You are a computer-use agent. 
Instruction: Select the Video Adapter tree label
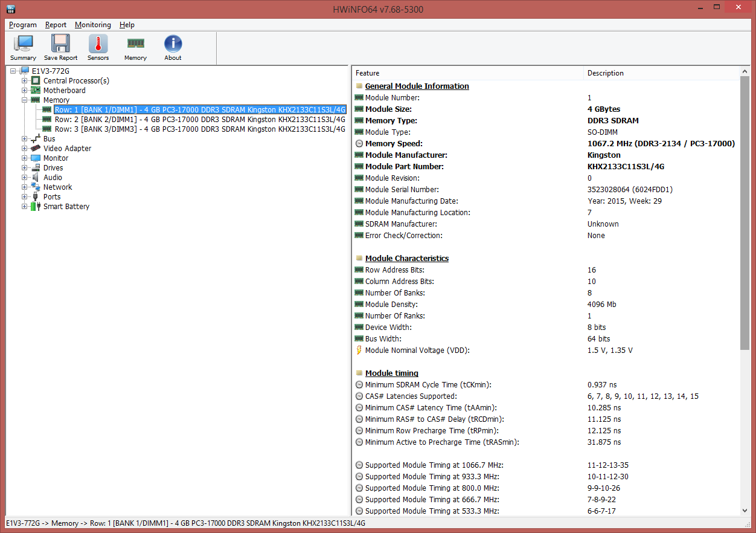[x=68, y=148]
